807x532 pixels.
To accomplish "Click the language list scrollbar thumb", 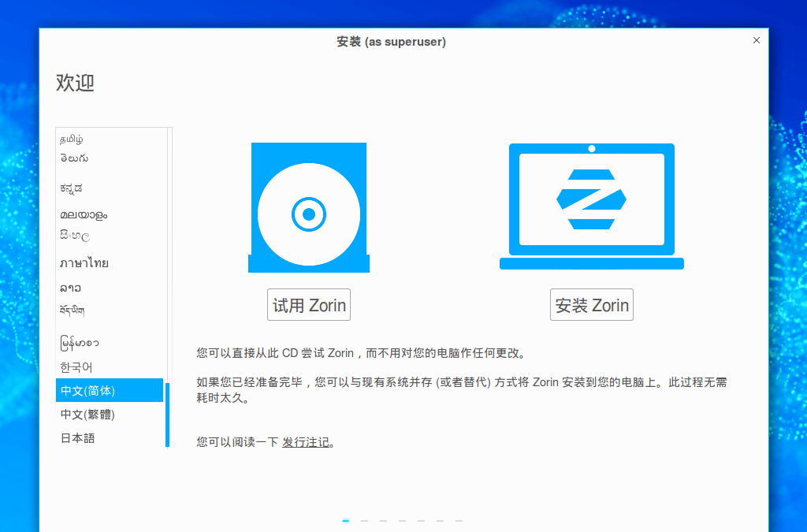I will pyautogui.click(x=167, y=415).
